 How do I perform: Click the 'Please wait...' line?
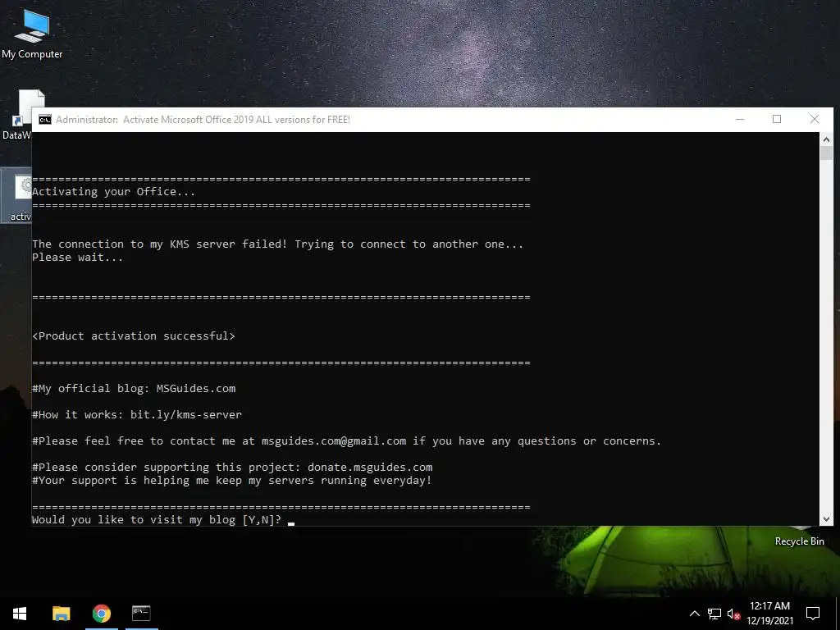point(77,257)
